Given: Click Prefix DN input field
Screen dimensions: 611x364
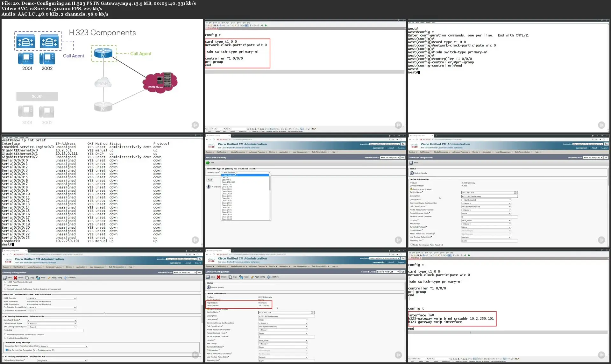Looking at the screenshot, I should (55, 330).
